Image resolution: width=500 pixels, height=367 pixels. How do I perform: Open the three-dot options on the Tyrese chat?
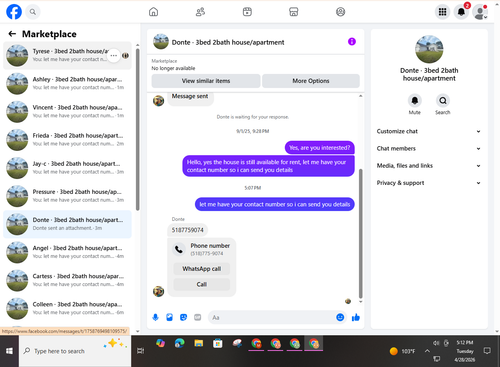click(x=114, y=56)
